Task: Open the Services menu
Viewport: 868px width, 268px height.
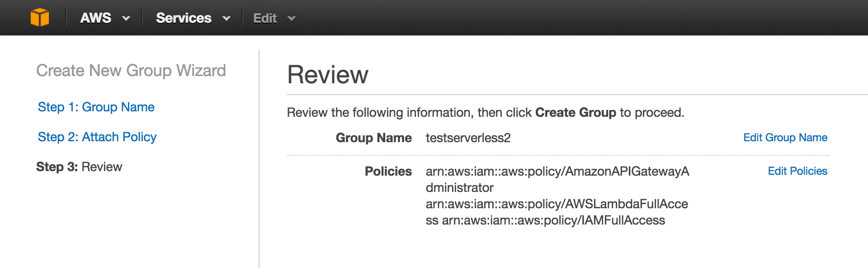Action: tap(184, 18)
